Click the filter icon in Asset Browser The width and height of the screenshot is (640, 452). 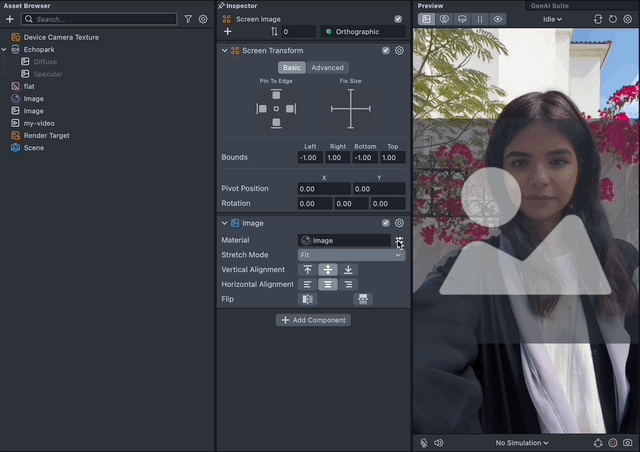point(188,19)
